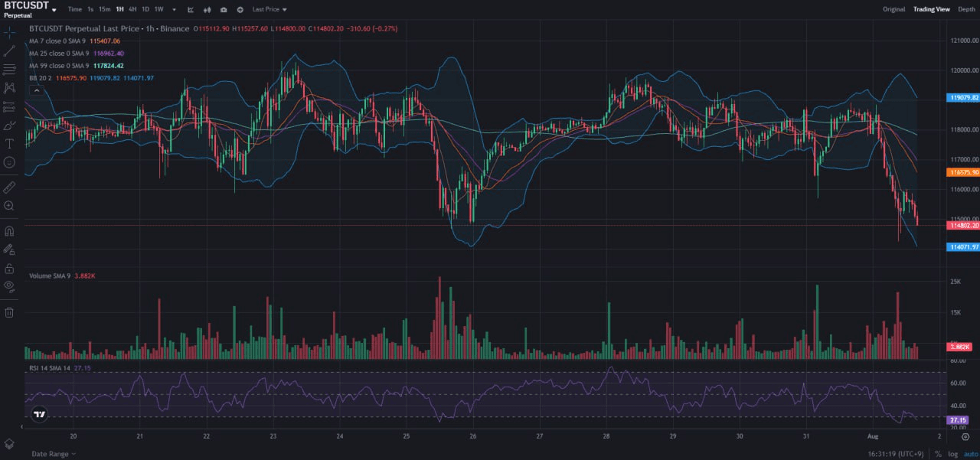Click the orange 116575.90 price label
Image resolution: width=980 pixels, height=460 pixels.
click(963, 173)
